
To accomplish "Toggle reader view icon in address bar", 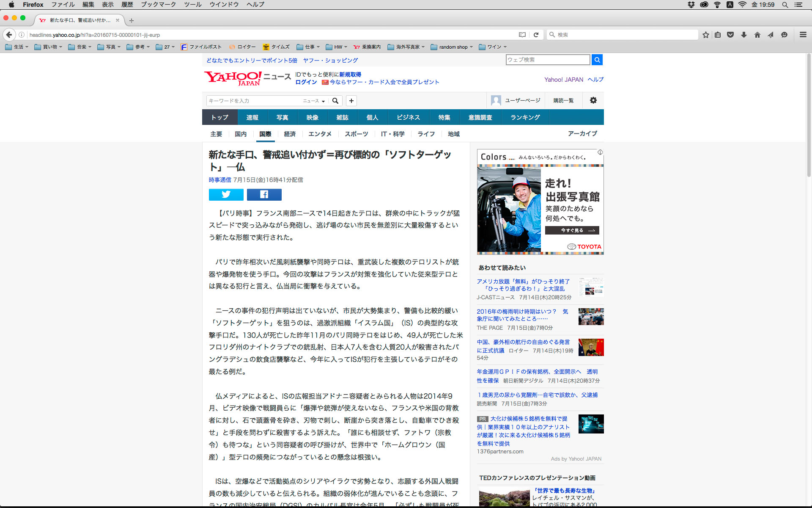I will [522, 35].
